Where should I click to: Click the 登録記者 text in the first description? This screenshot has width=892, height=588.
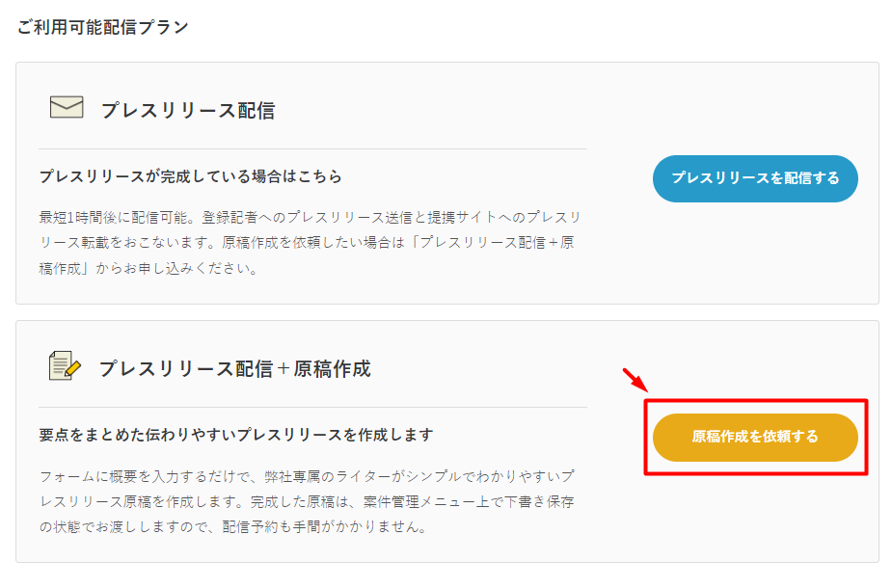[230, 217]
